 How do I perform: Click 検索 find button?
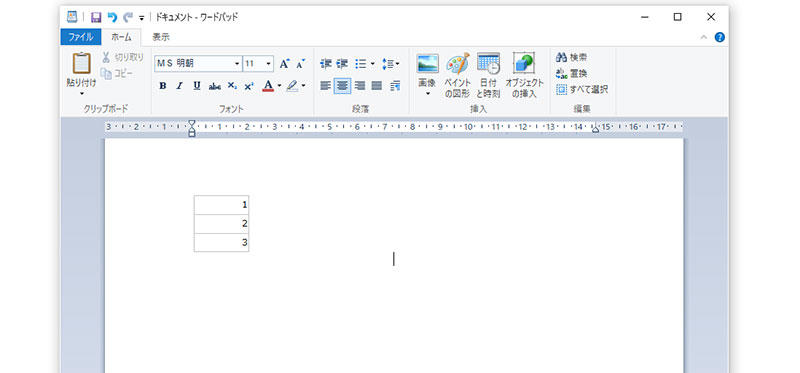click(x=571, y=57)
